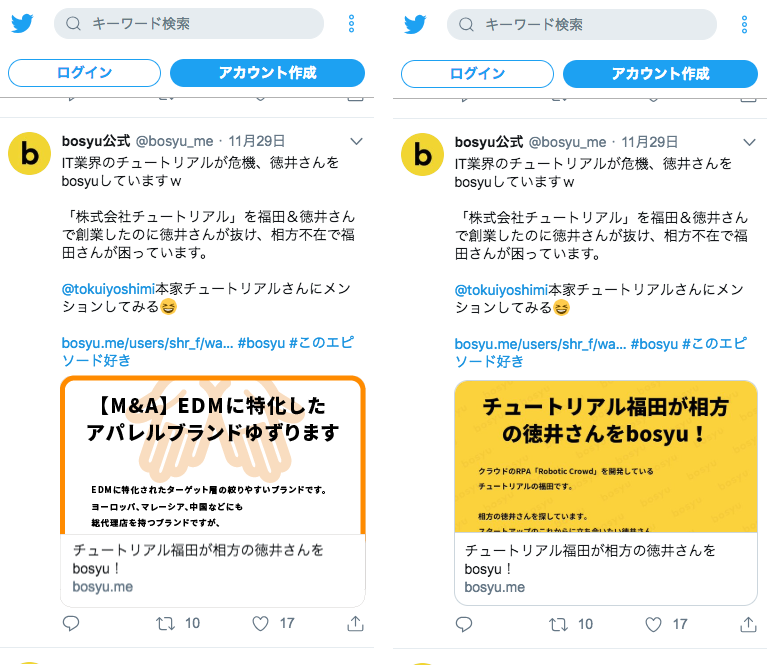Share the right tweet with the share icon
This screenshot has height=665, width=767.
tap(748, 624)
